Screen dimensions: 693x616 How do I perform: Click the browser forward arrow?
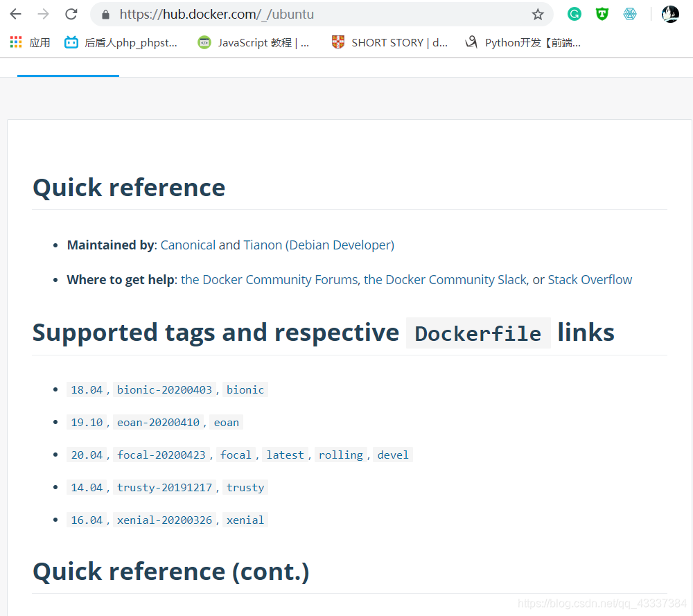pyautogui.click(x=43, y=14)
